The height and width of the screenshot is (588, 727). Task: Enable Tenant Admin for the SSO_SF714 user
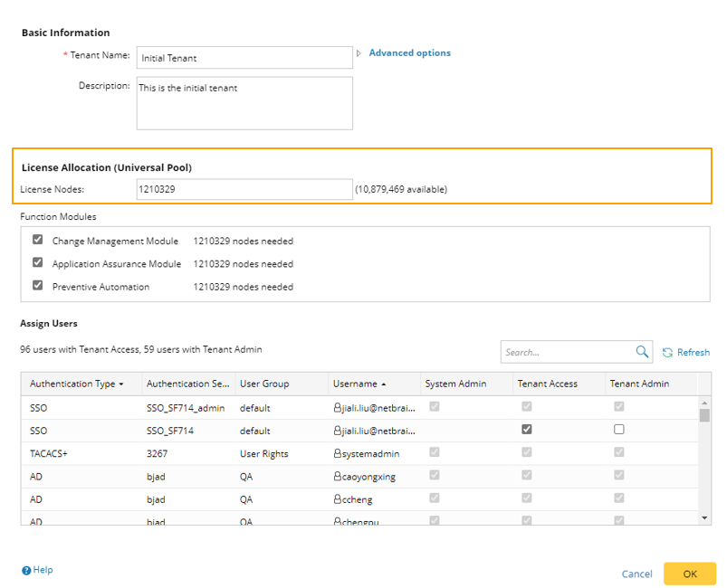[619, 430]
